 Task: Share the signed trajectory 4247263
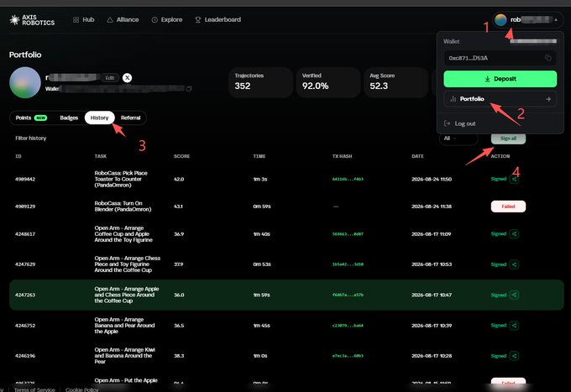click(x=514, y=295)
